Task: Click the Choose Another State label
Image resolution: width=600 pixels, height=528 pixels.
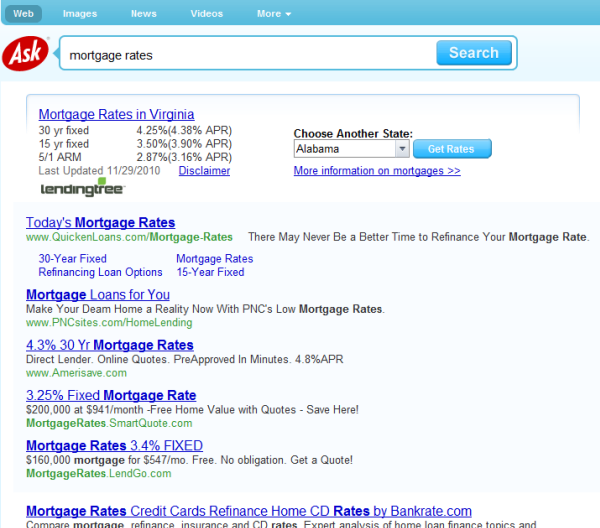Action: click(353, 134)
